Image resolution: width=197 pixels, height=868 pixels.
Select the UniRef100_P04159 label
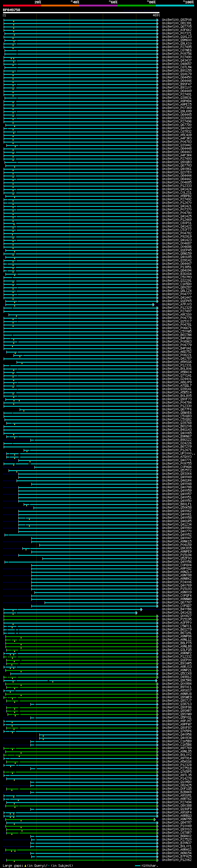(x=177, y=545)
